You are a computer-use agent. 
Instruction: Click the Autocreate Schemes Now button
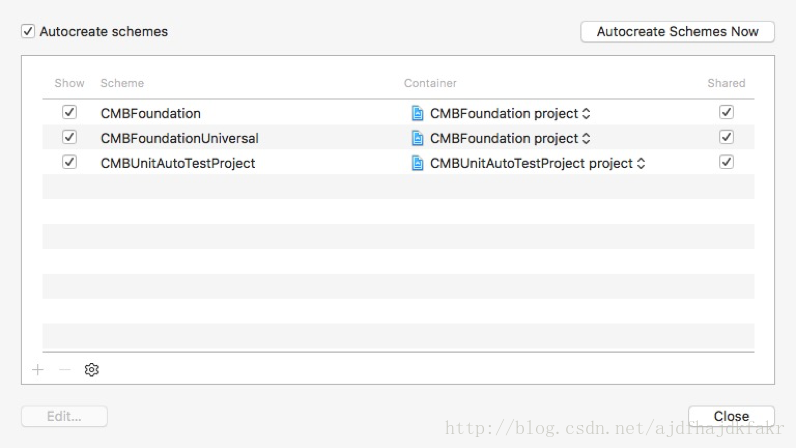click(x=677, y=31)
